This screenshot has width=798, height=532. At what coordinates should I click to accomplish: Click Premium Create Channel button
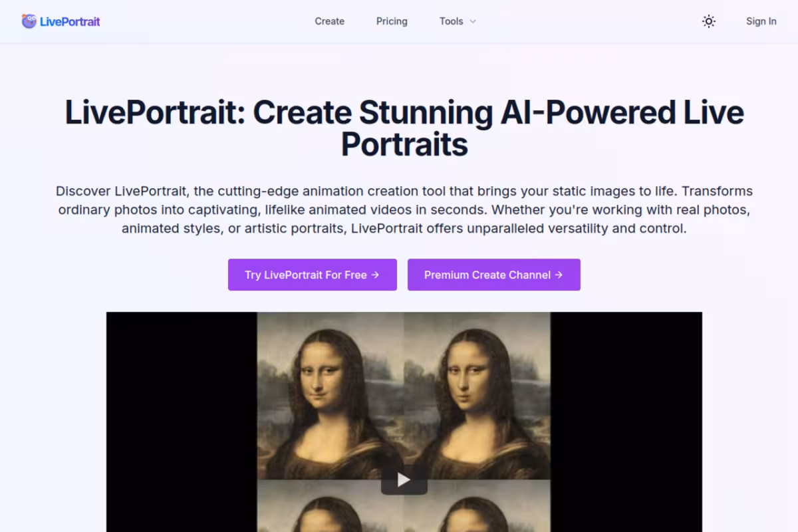[494, 275]
